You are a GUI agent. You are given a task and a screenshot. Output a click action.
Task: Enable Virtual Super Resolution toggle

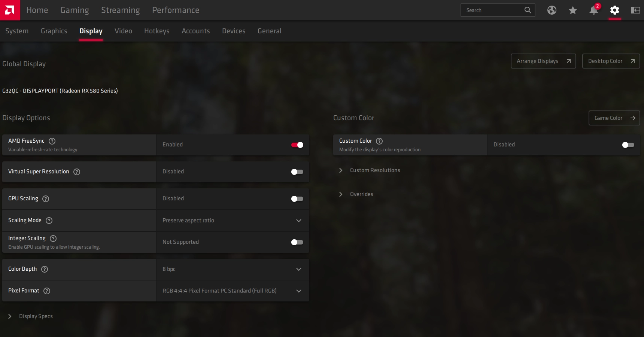[297, 172]
